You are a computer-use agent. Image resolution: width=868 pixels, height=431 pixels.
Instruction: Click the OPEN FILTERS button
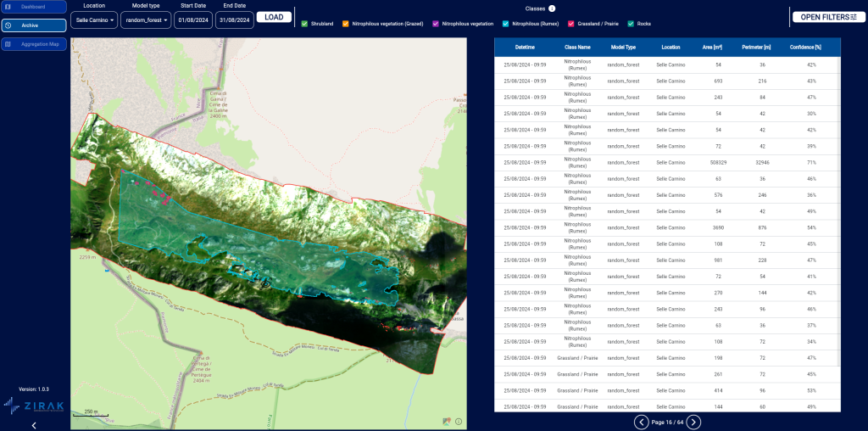point(828,17)
